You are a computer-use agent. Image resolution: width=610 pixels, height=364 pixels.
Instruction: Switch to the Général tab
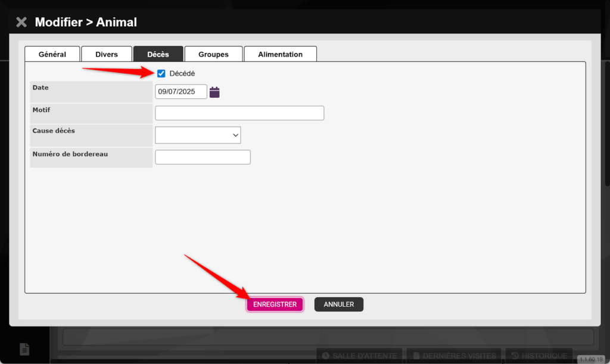tap(52, 54)
